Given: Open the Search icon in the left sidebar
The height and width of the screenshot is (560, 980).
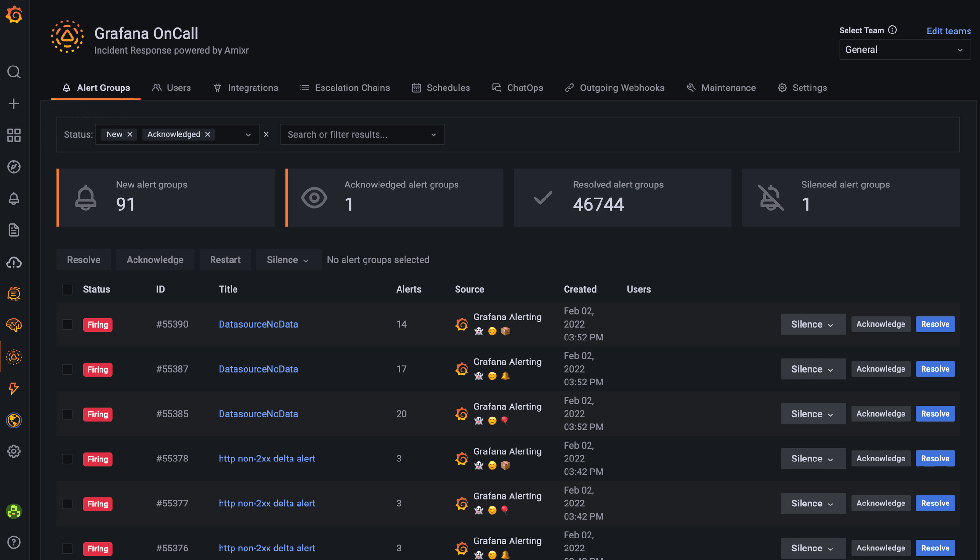Looking at the screenshot, I should pos(14,72).
